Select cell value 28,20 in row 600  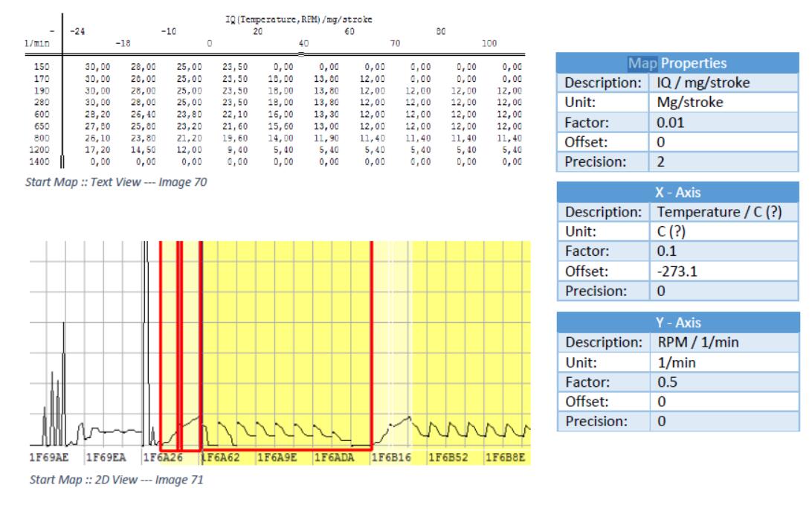[x=98, y=114]
